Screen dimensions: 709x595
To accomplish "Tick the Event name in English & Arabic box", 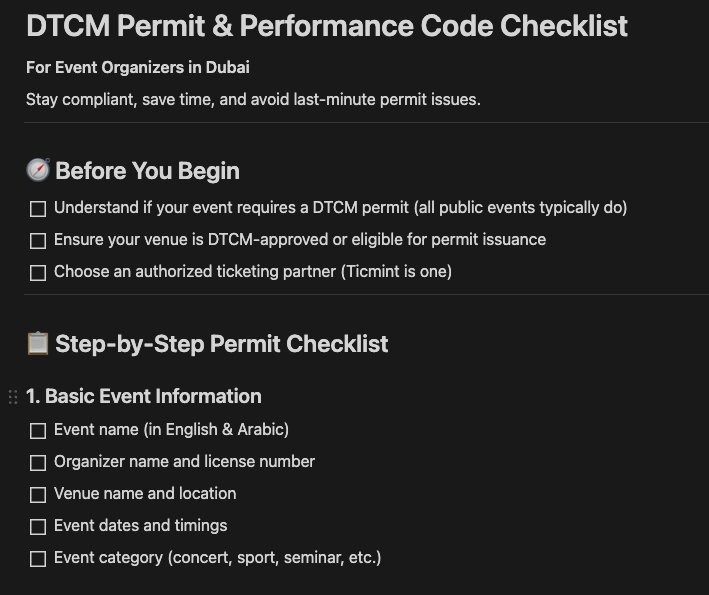I will tap(38, 431).
